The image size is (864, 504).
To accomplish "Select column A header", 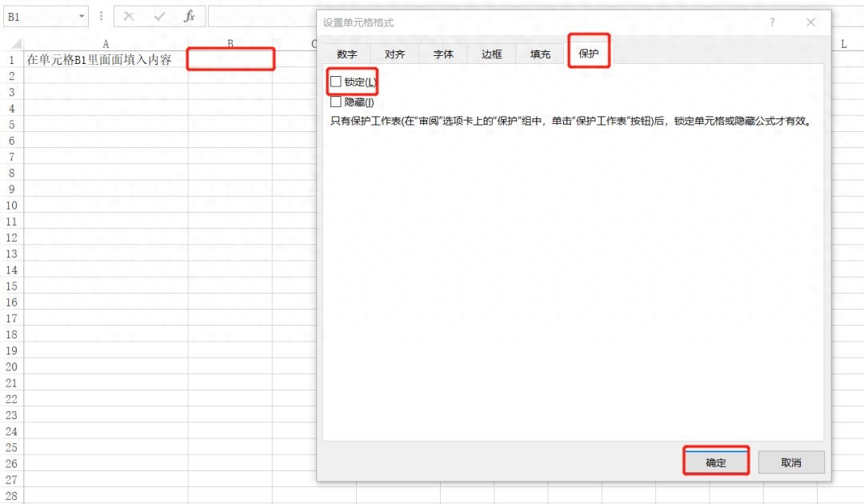I will 106,44.
